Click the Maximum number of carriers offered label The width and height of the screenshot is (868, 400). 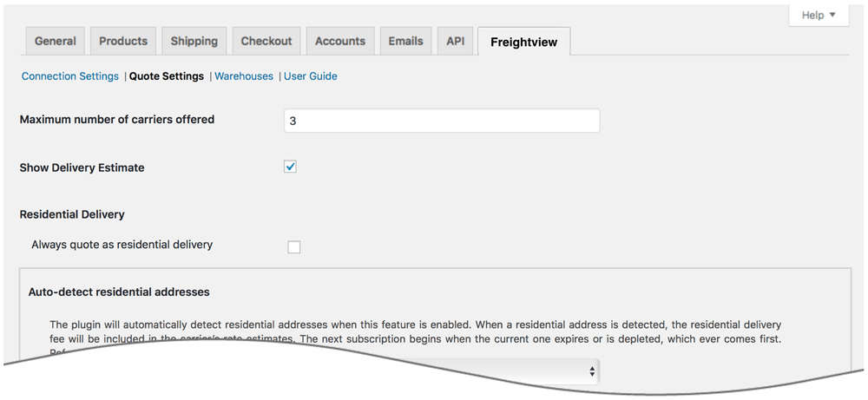(x=117, y=120)
